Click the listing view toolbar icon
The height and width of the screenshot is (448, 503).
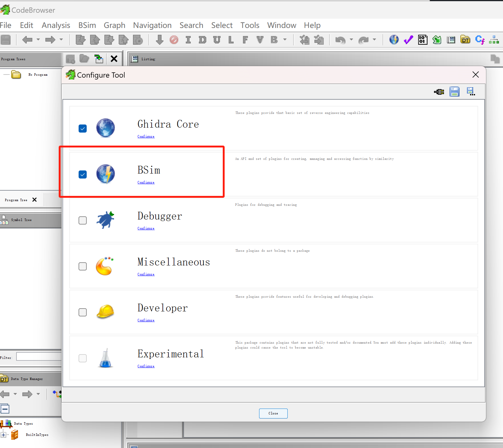(x=451, y=40)
